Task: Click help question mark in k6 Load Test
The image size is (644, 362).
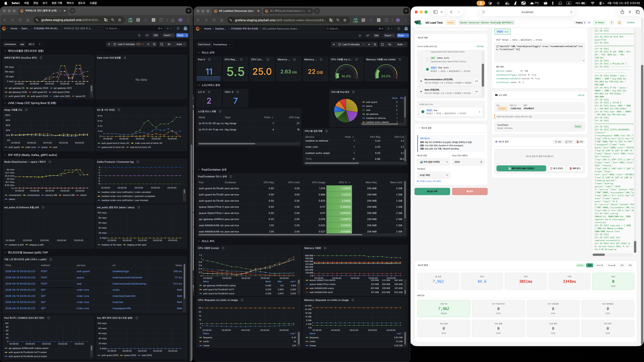Action: point(611,22)
